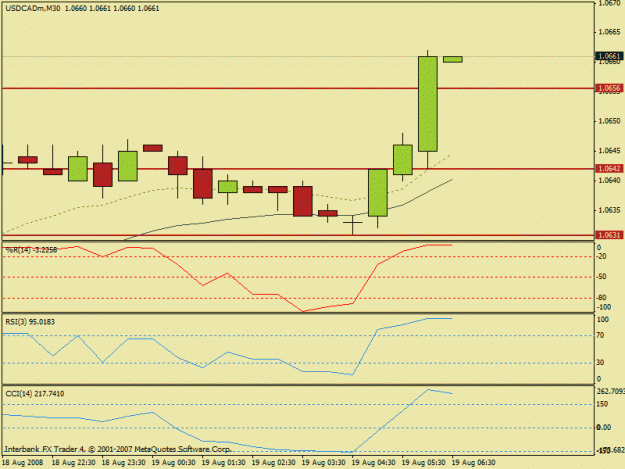Click the 19 Aug 02:30 time label

(x=273, y=463)
